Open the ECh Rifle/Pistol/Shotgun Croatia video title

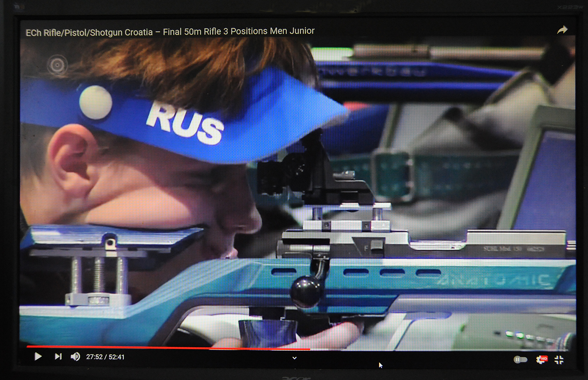coord(170,32)
